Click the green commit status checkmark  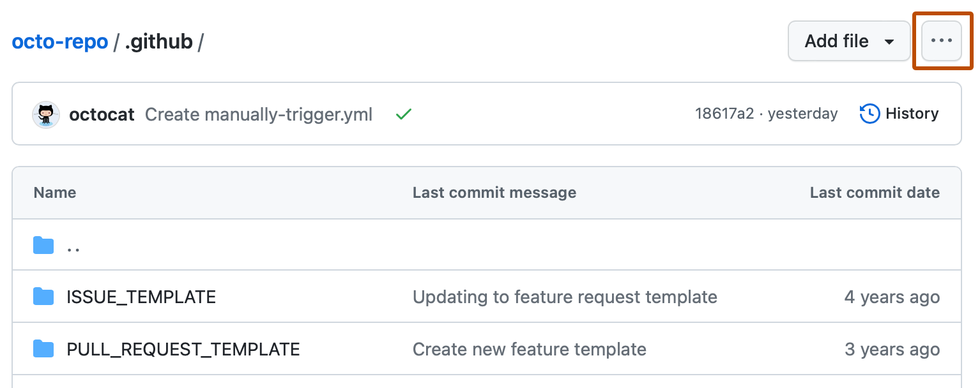click(403, 114)
